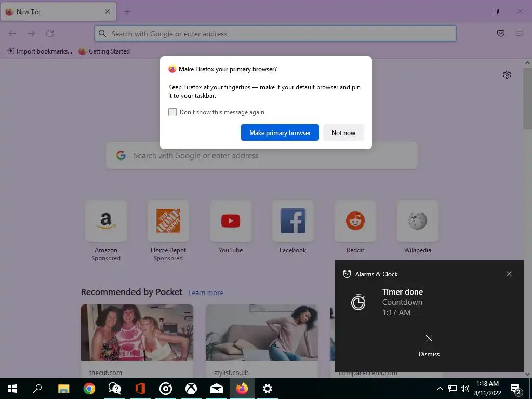
Task: Open the Windows Start menu
Action: click(12, 389)
